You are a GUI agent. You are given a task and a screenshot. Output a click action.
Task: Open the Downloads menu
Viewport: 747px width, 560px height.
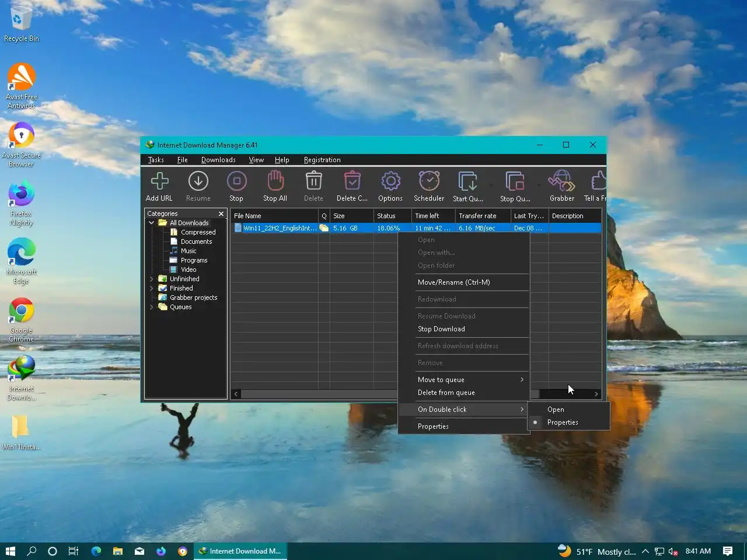pos(218,160)
